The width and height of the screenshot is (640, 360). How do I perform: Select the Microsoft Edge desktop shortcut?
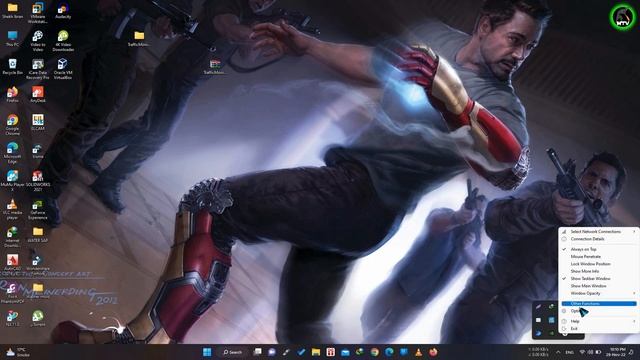click(x=12, y=152)
